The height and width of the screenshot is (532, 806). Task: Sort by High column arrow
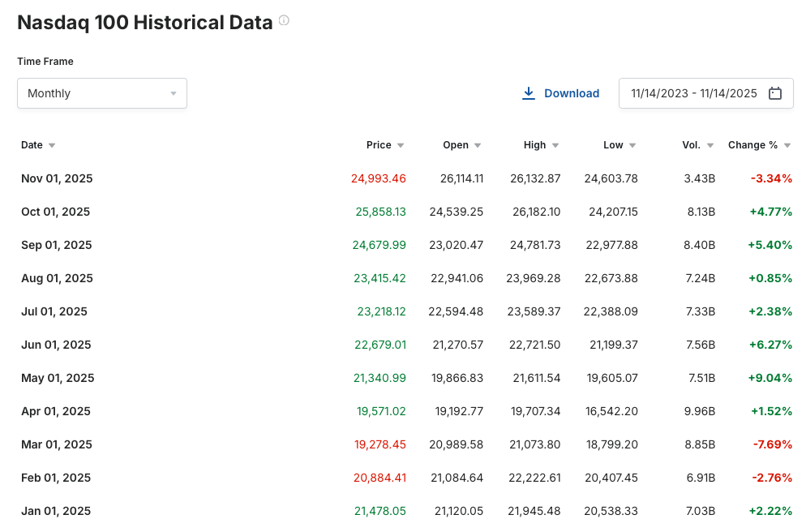[x=555, y=145]
